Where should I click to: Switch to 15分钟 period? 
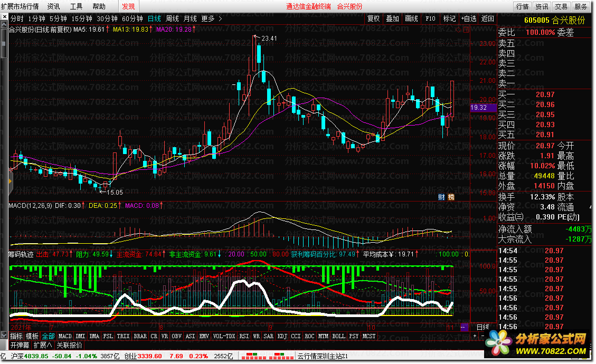[82, 18]
